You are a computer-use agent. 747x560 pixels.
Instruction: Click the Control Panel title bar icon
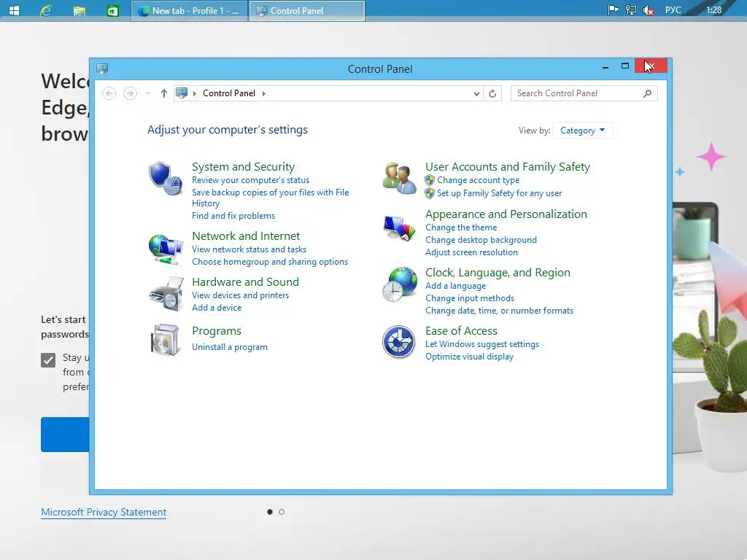click(x=102, y=69)
